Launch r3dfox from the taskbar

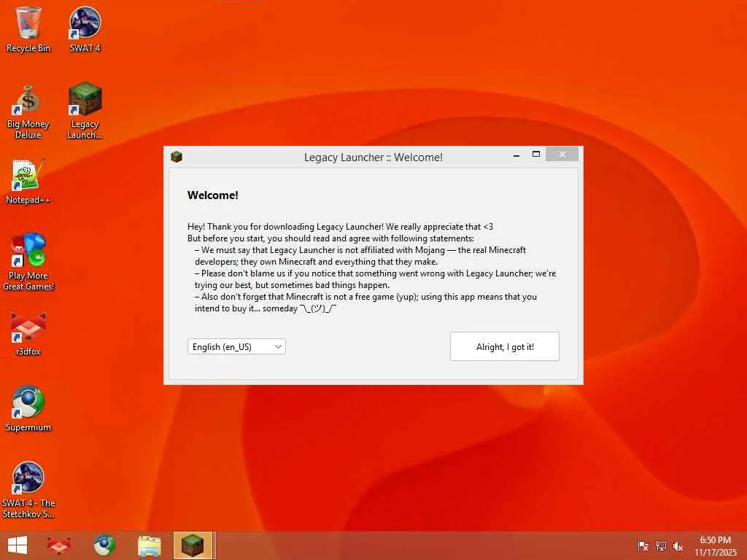coord(58,545)
